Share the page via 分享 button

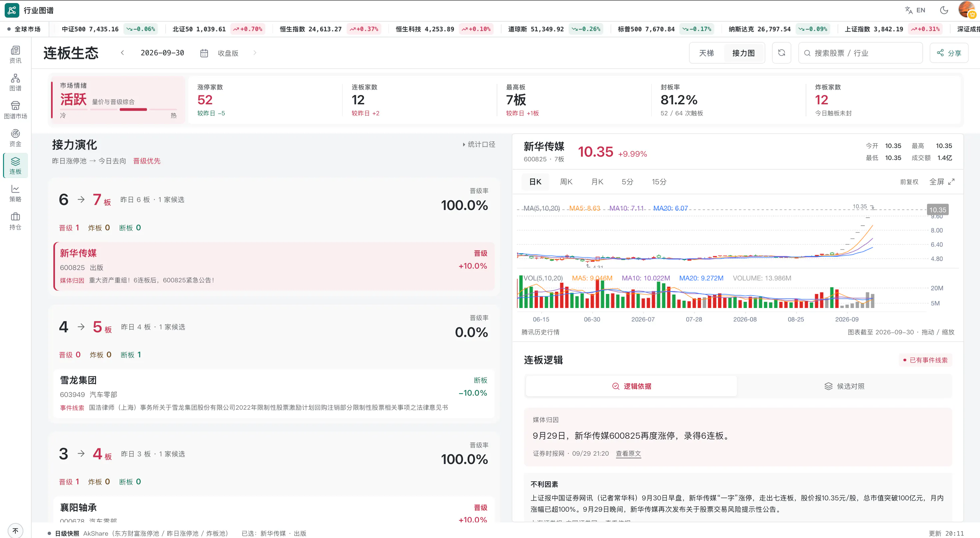click(949, 53)
